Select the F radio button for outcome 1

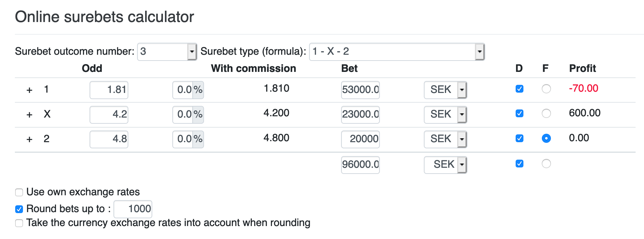[546, 89]
